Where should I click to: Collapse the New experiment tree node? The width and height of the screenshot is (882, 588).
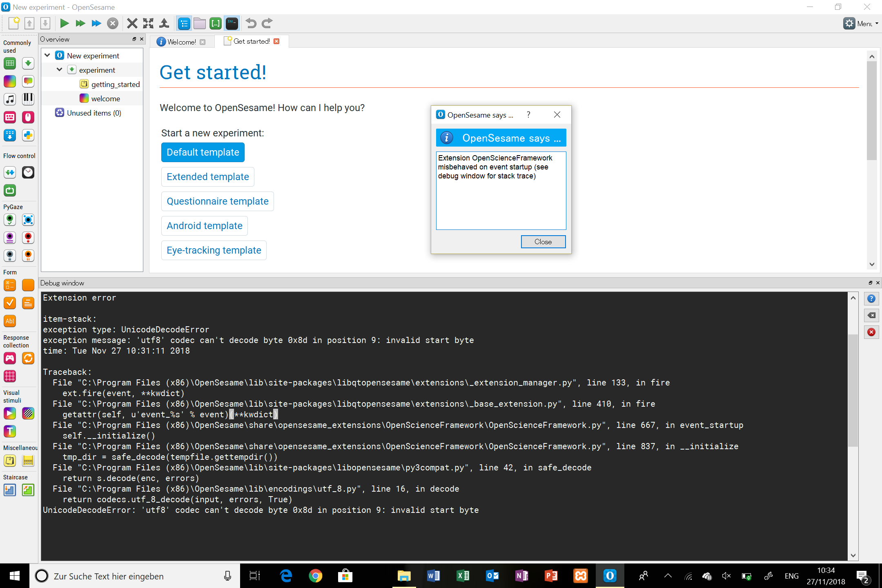tap(47, 55)
